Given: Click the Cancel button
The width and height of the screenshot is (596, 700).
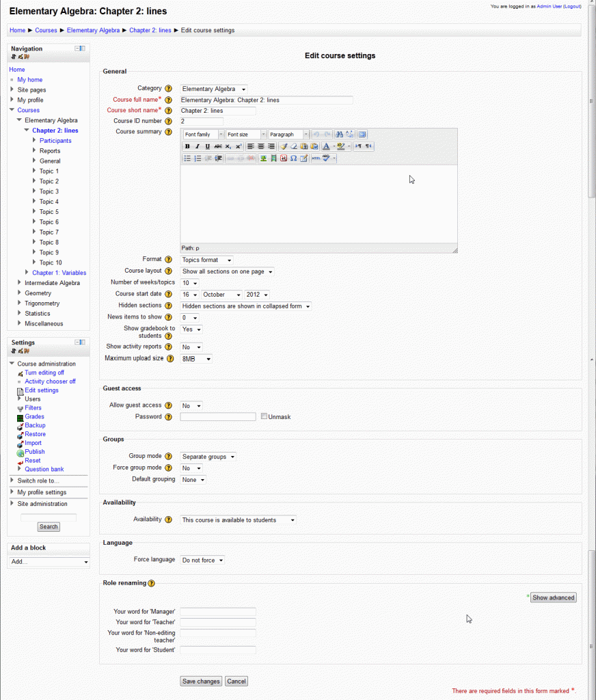Looking at the screenshot, I should 236,682.
